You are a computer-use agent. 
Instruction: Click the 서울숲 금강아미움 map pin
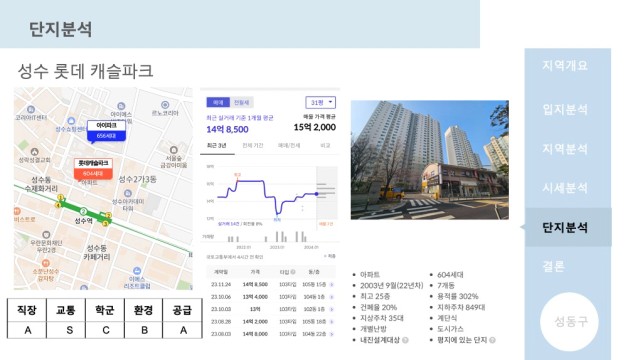pyautogui.click(x=173, y=150)
